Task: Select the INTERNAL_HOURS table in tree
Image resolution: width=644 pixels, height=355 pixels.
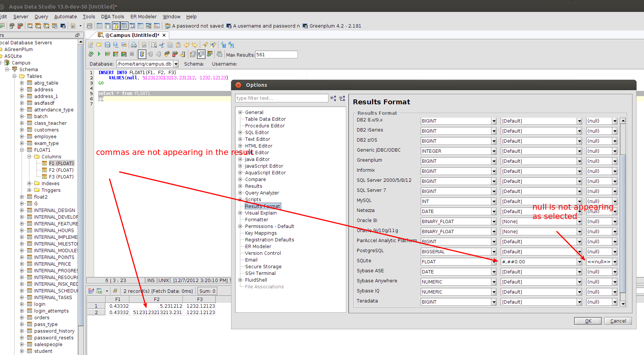Action: (54, 231)
